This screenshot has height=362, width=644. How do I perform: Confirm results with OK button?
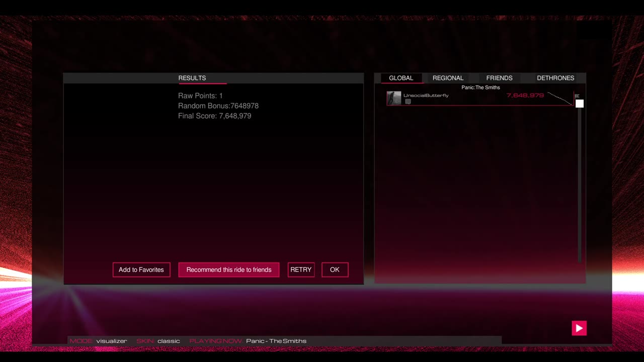click(335, 269)
